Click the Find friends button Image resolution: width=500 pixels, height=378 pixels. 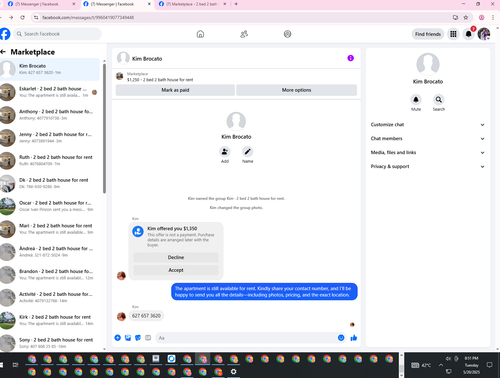coord(428,34)
